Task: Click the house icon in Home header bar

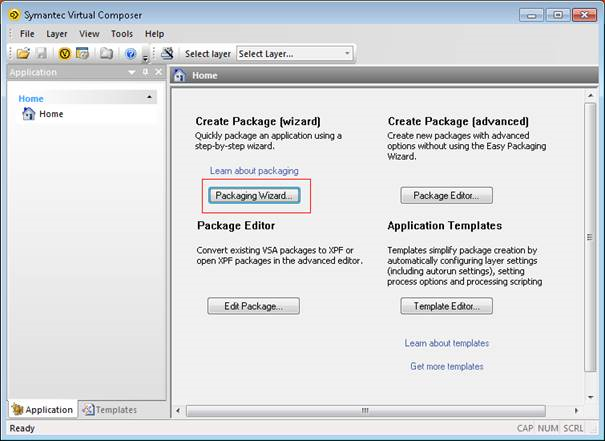Action: coord(179,75)
